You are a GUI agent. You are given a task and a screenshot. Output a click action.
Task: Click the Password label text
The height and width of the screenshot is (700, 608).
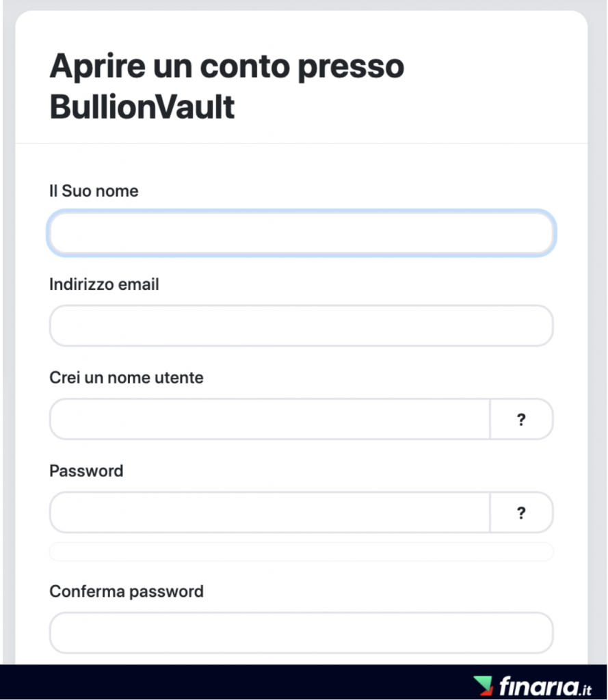pos(86,471)
